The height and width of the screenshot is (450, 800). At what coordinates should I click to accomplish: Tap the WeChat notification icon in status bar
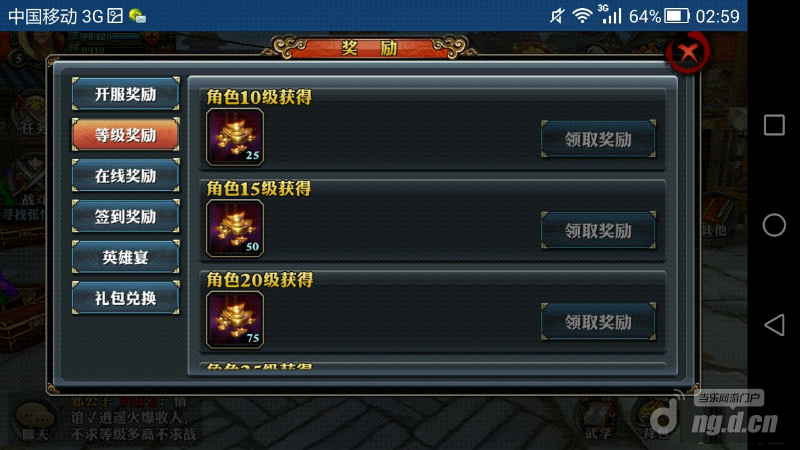[137, 16]
